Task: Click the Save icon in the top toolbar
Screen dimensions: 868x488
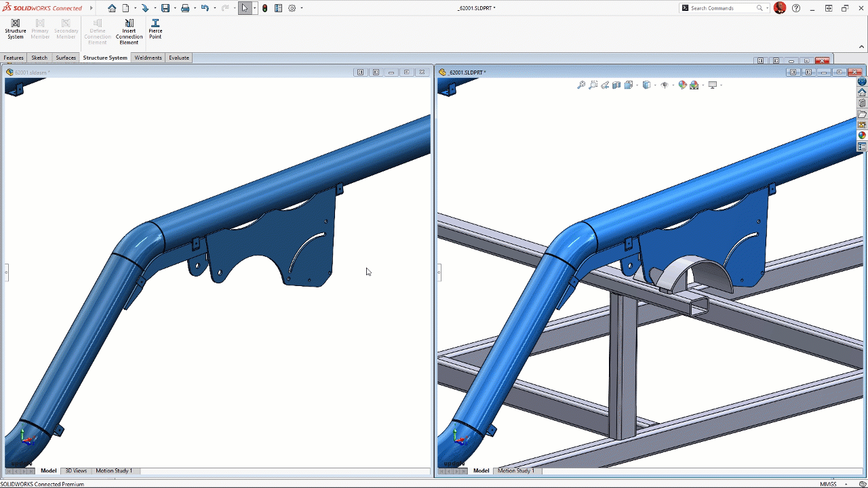Action: click(165, 8)
